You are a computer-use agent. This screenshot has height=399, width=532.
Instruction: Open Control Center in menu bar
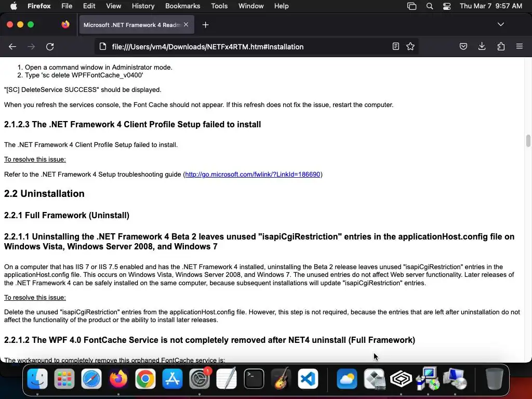(x=446, y=6)
